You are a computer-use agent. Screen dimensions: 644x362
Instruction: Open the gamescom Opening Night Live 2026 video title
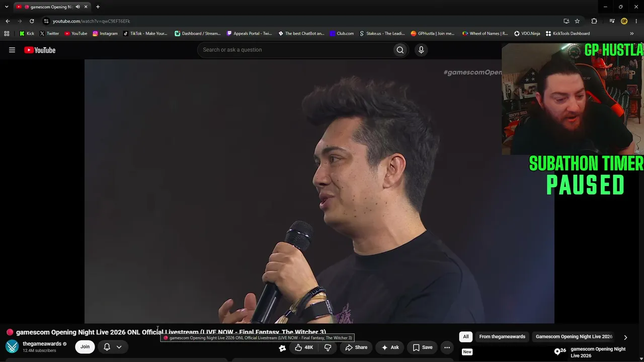click(x=598, y=352)
